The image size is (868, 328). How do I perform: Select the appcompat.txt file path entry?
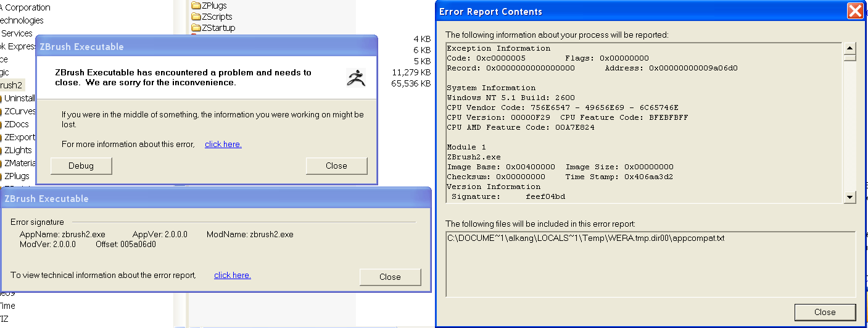coord(585,238)
